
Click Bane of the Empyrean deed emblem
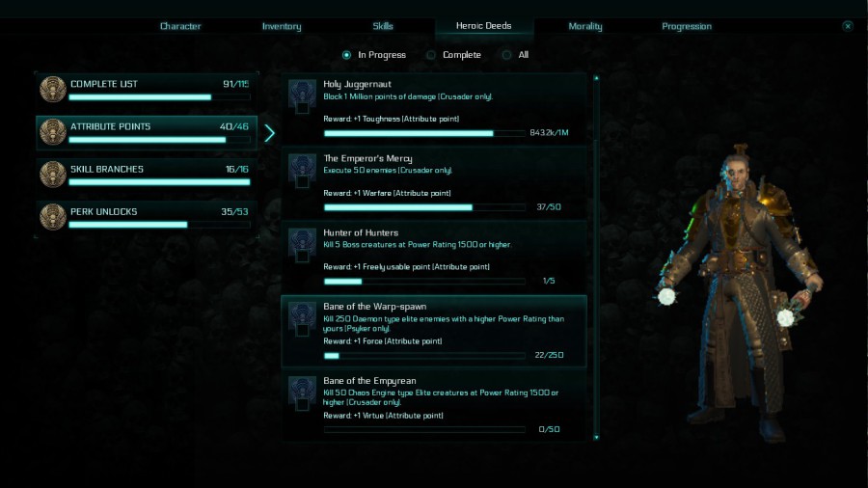point(302,393)
